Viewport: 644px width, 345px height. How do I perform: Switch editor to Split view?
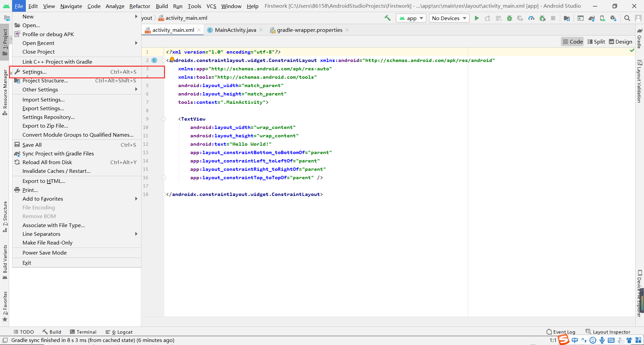tap(596, 42)
